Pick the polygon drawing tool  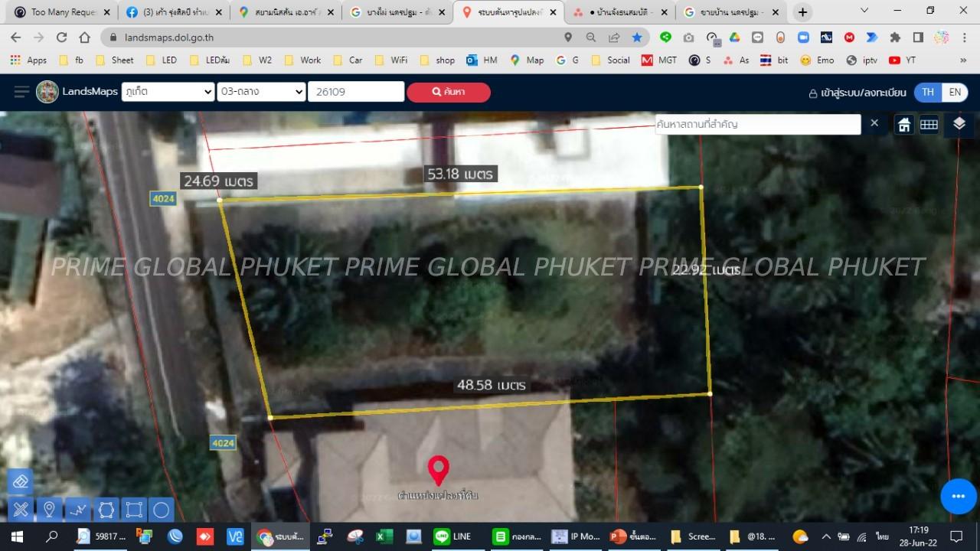(106, 509)
